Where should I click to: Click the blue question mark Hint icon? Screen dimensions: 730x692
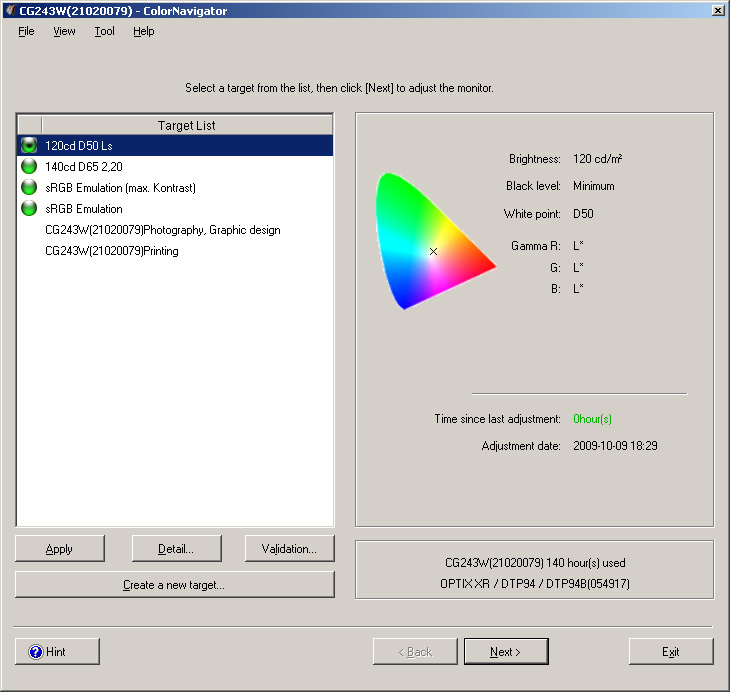pyautogui.click(x=36, y=651)
